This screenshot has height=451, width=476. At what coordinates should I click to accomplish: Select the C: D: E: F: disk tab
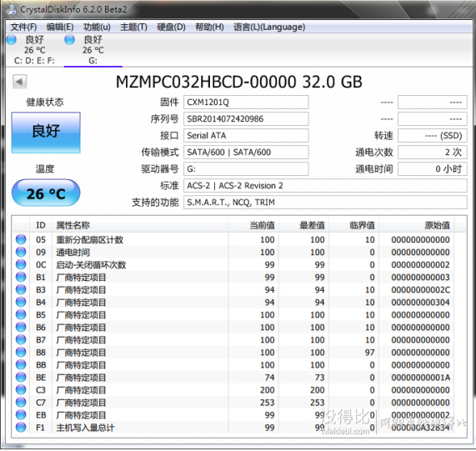[x=34, y=50]
